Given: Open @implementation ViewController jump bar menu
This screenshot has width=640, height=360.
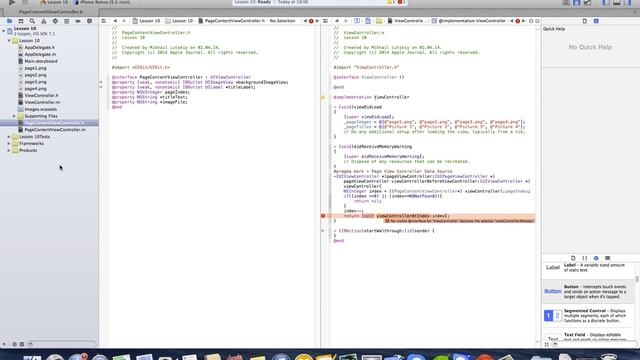Looking at the screenshot, I should click(469, 21).
